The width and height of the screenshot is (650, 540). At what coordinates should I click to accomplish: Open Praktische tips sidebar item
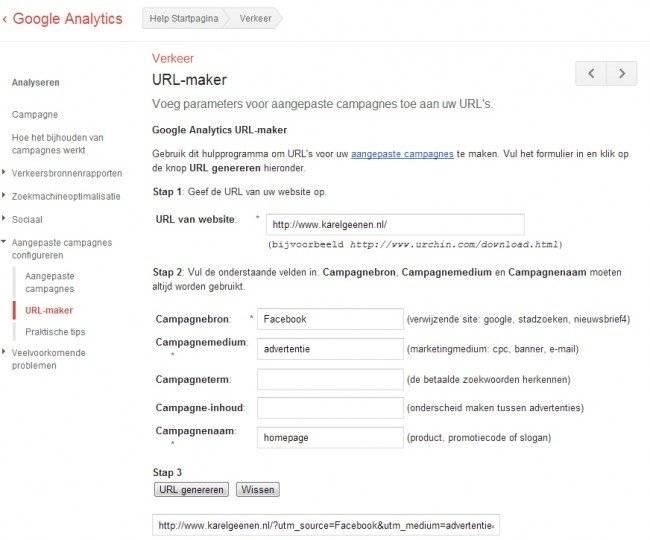pyautogui.click(x=55, y=332)
